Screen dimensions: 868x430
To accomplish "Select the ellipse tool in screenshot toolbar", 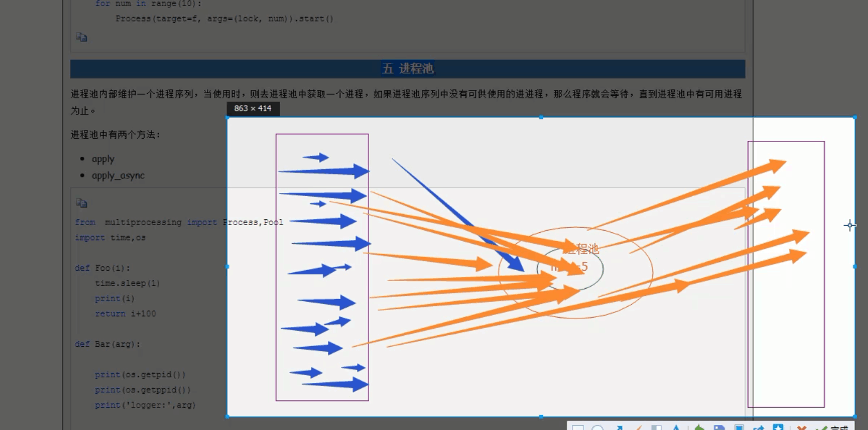I will coord(598,427).
